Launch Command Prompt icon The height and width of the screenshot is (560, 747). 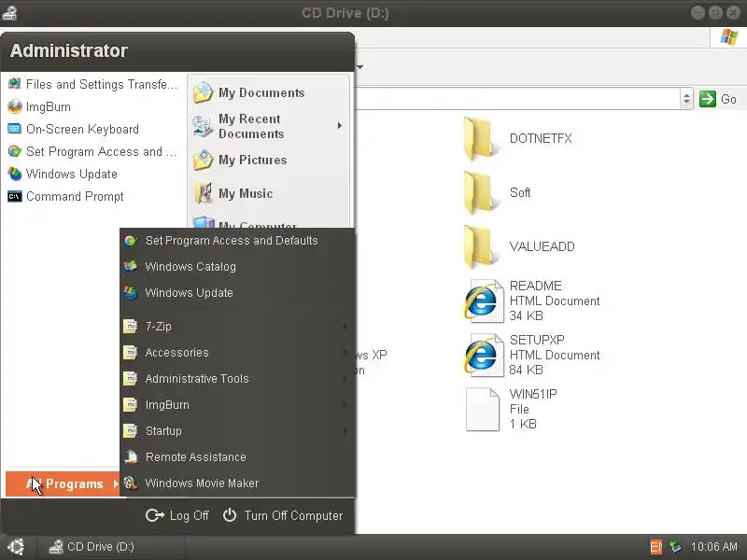14,196
